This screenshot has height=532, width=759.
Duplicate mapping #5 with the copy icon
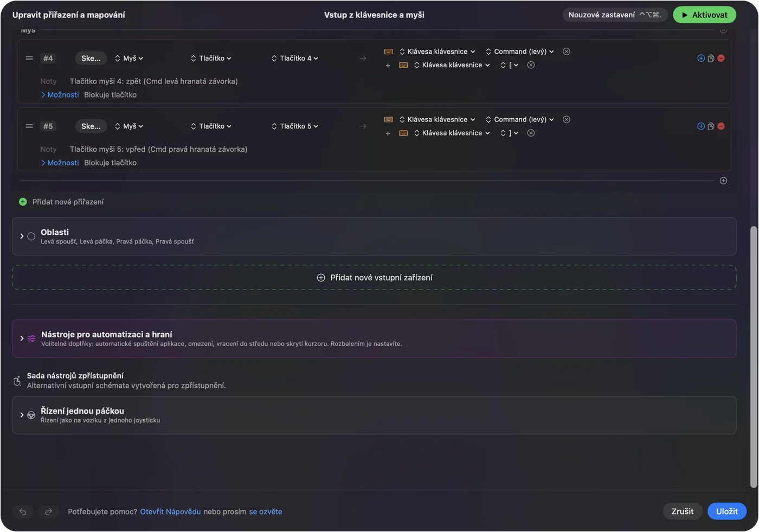coord(711,126)
